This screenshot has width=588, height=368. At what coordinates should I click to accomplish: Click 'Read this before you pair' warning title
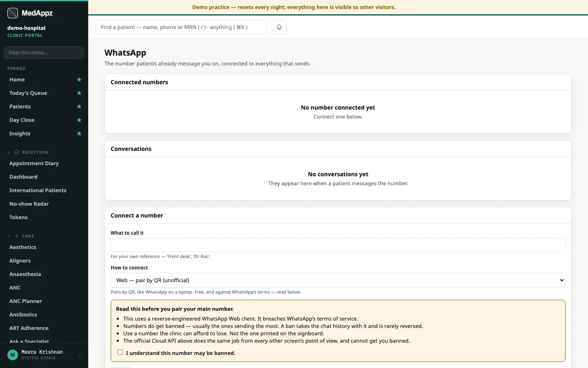point(175,309)
